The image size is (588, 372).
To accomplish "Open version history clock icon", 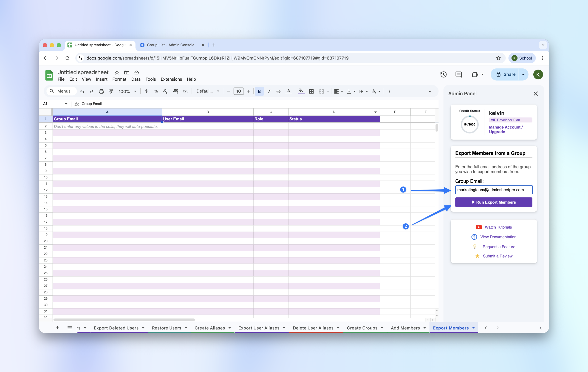I will pos(443,74).
